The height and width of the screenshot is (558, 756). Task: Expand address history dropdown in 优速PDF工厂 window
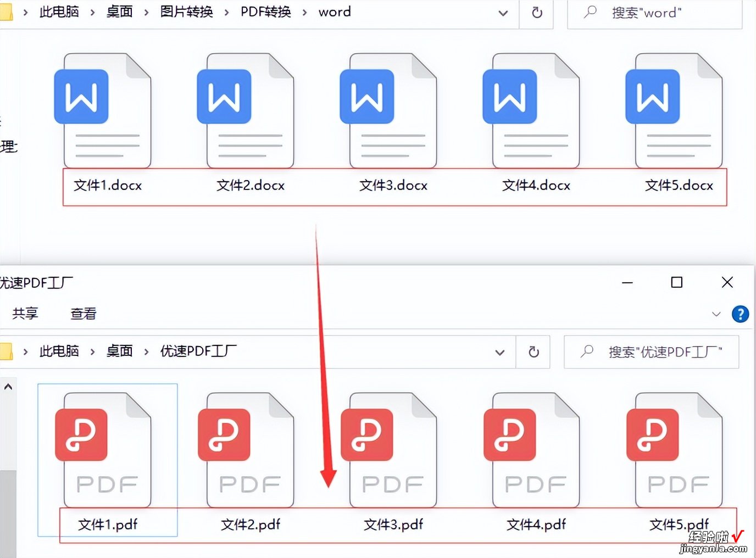[x=499, y=352]
